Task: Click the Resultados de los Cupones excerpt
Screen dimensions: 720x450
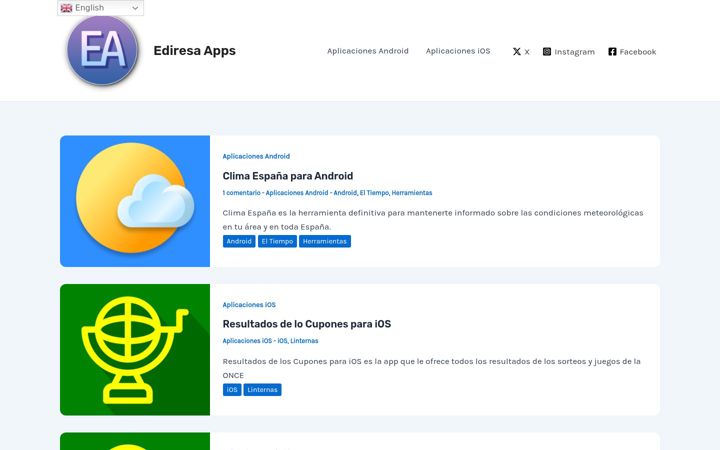Action: tap(432, 368)
